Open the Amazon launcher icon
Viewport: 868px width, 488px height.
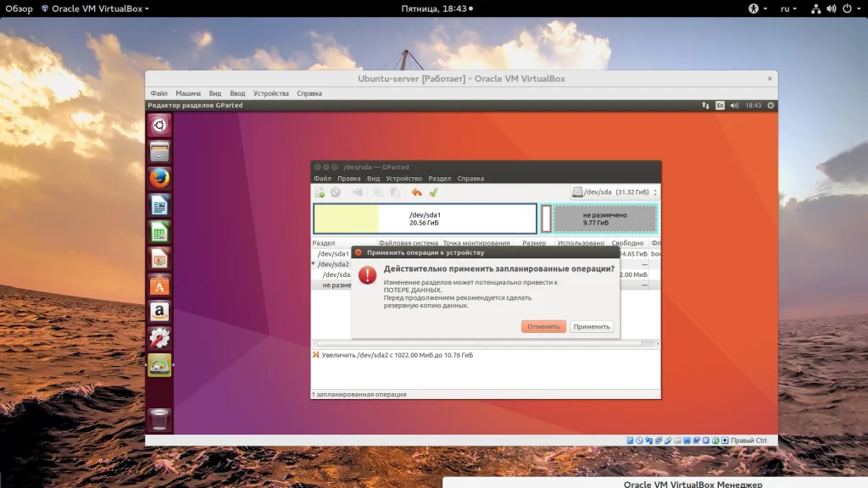[159, 312]
